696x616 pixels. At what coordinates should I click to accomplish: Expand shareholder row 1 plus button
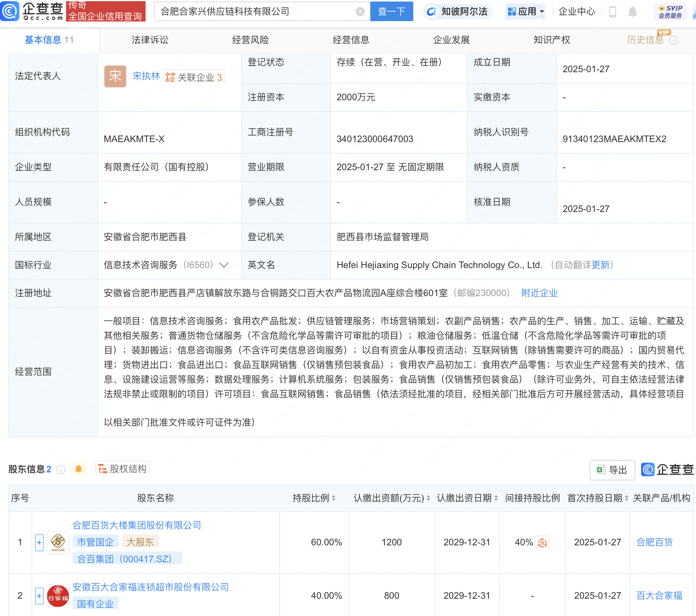(39, 543)
